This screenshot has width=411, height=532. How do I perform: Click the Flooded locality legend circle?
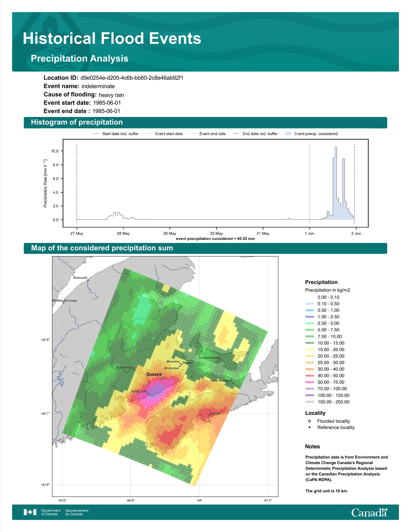click(x=309, y=421)
